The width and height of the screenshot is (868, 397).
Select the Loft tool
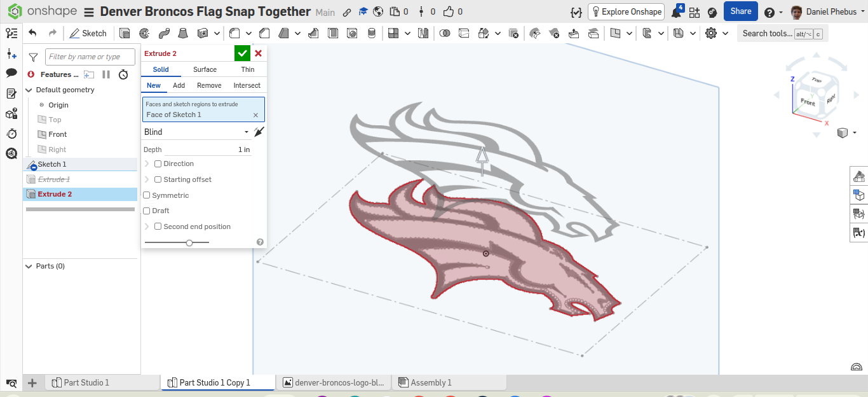click(183, 33)
